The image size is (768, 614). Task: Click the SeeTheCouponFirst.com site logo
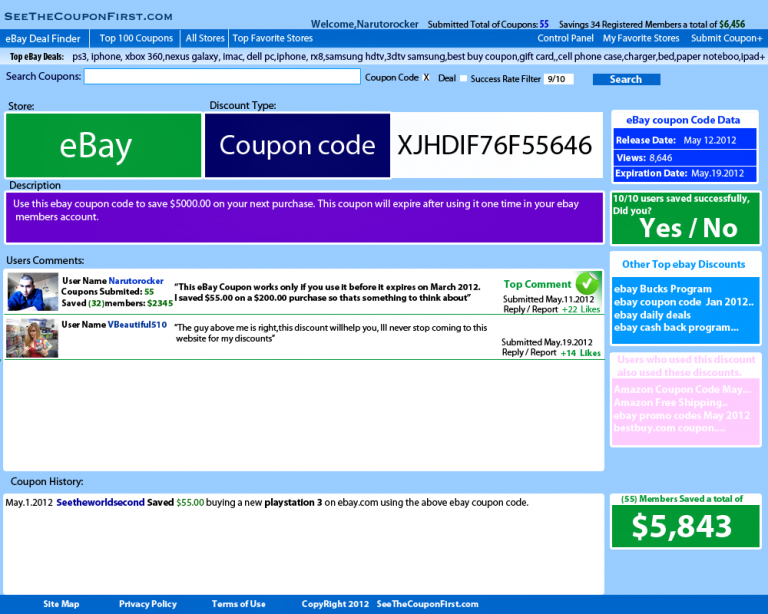click(x=88, y=16)
